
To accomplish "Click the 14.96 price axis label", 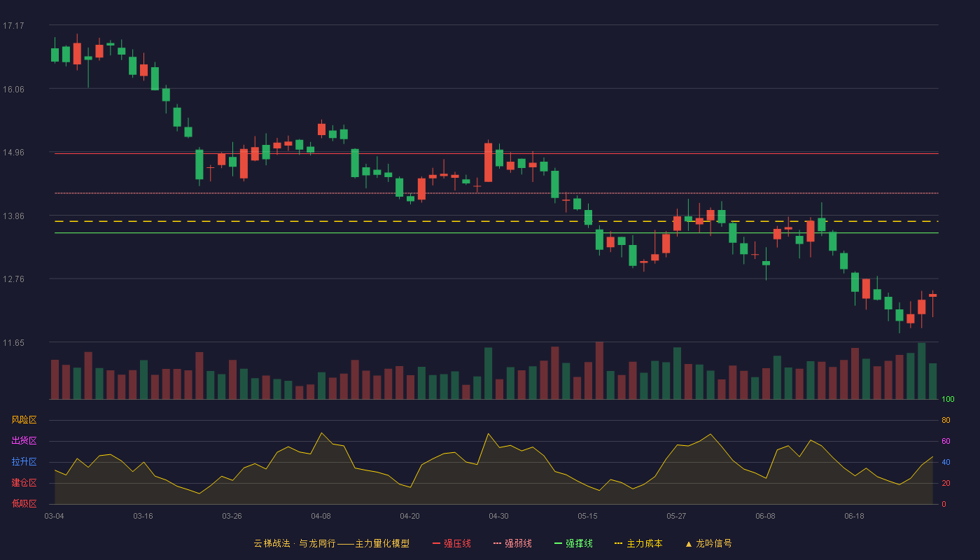I will 13,153.
